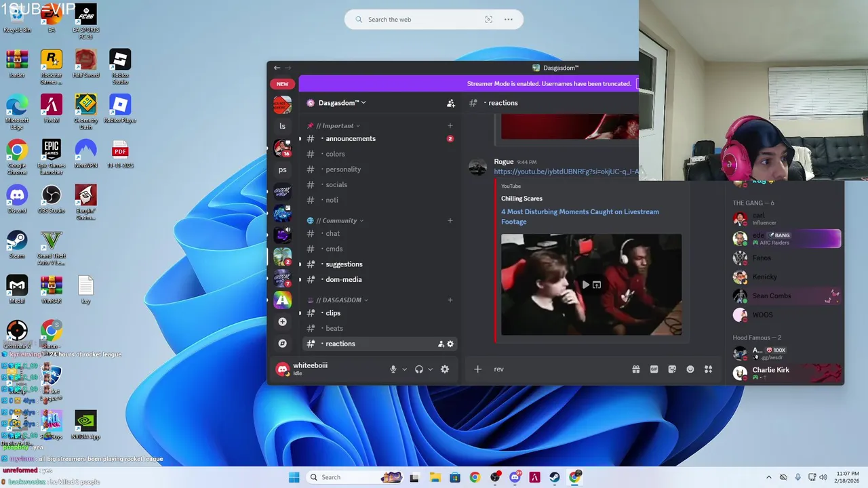
Task: Play the embedded YouTube video
Action: [585, 285]
